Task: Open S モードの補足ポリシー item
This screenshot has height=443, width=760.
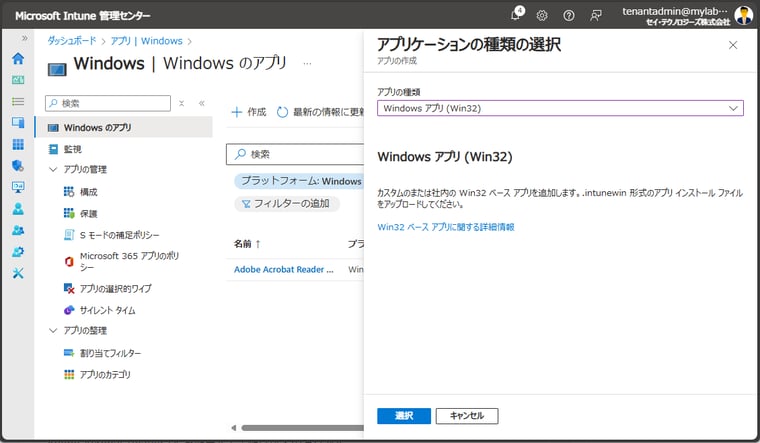Action: [119, 235]
